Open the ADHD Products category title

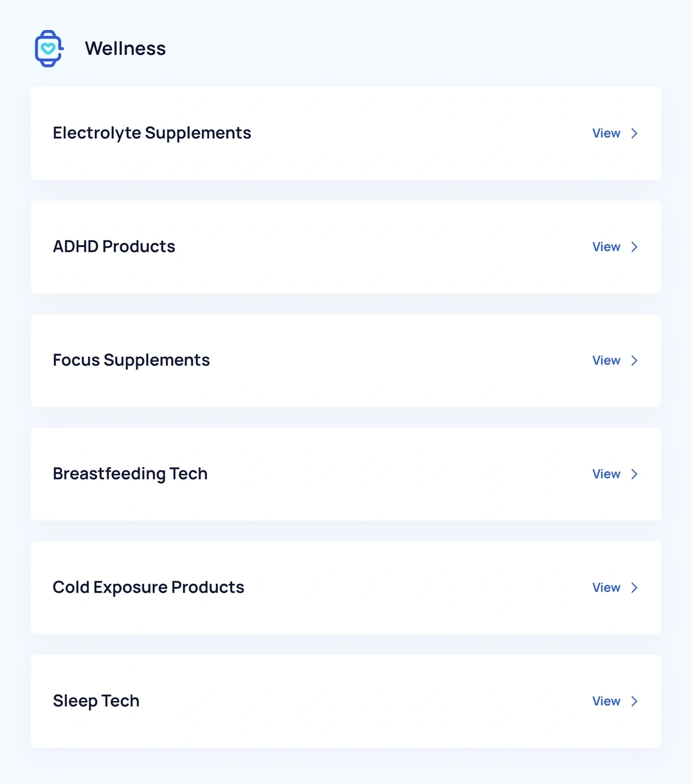(x=114, y=247)
